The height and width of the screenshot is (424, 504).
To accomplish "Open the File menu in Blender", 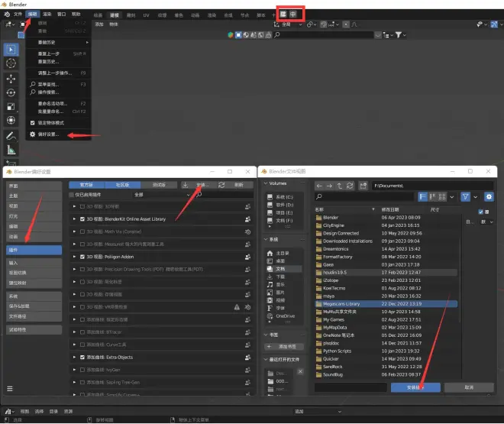I will pyautogui.click(x=18, y=15).
